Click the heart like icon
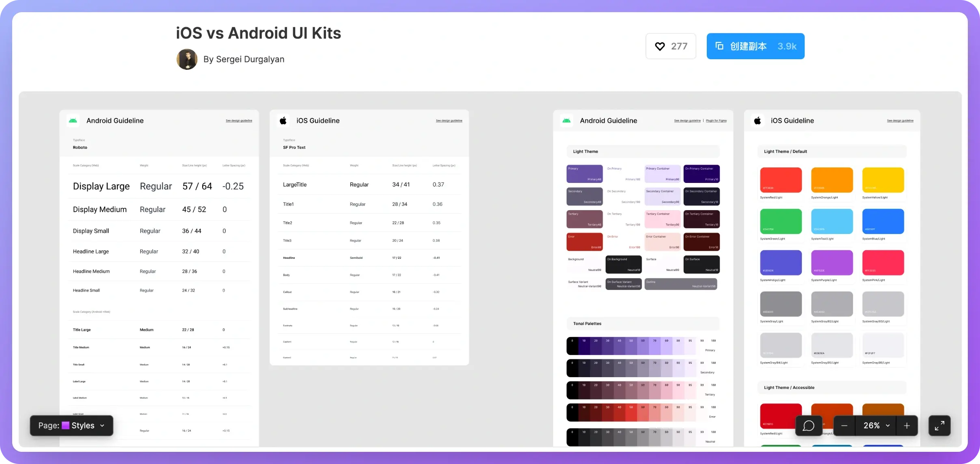980x464 pixels. coord(660,46)
